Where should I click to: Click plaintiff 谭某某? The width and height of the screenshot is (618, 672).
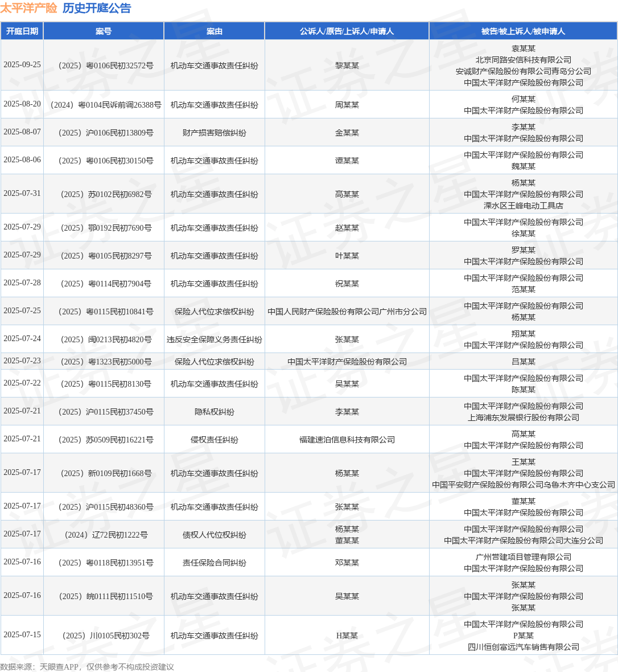tap(347, 161)
